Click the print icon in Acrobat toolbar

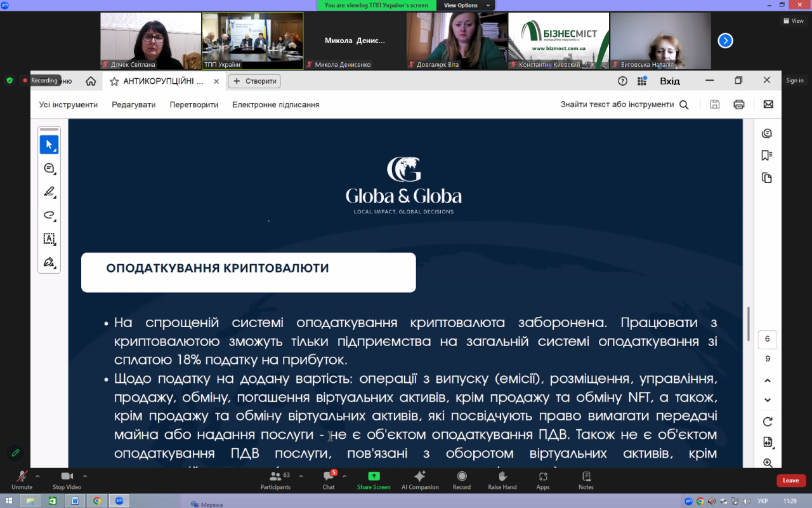click(x=738, y=105)
